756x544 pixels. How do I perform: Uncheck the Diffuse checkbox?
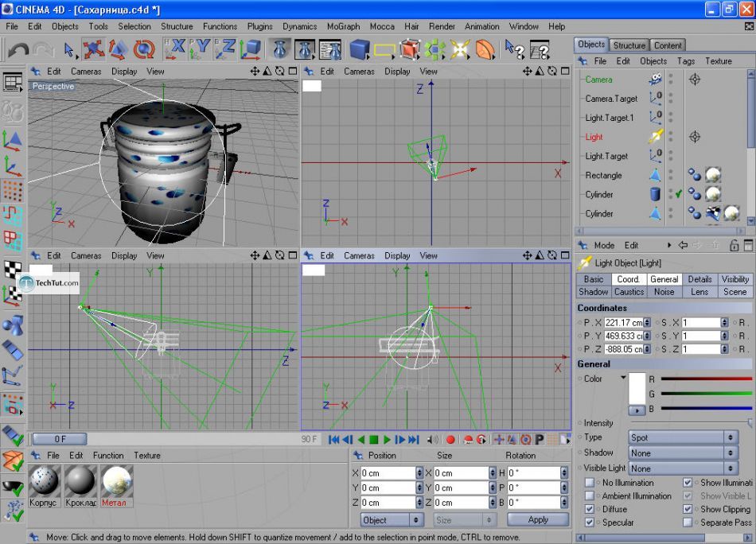click(x=590, y=509)
